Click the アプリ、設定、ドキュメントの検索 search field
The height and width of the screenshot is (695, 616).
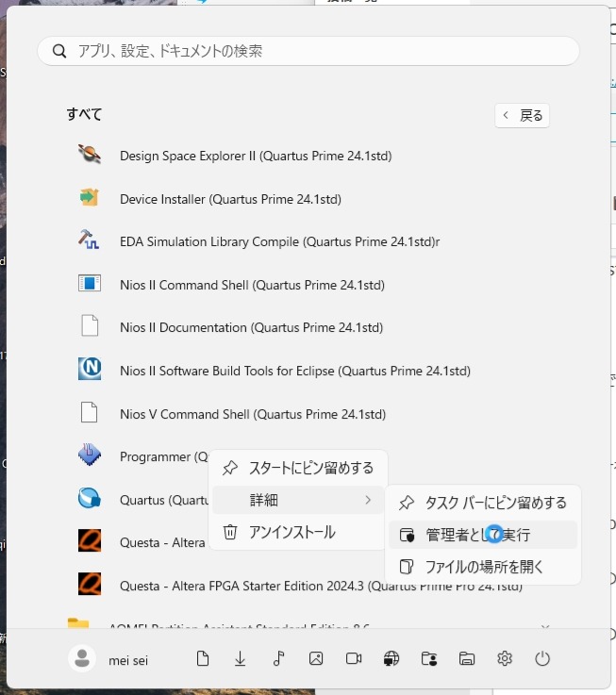(x=308, y=52)
